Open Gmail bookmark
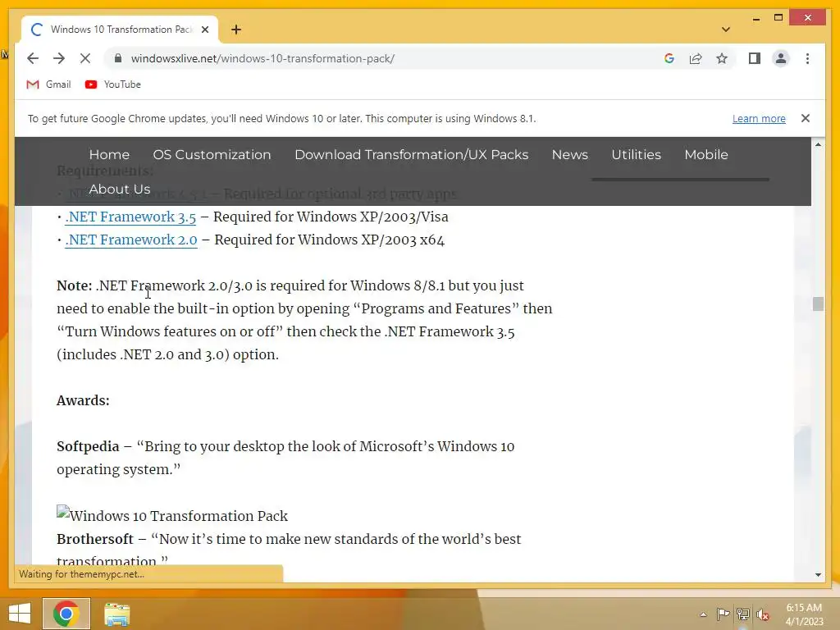Screen dimensions: 840x630 [x=48, y=84]
